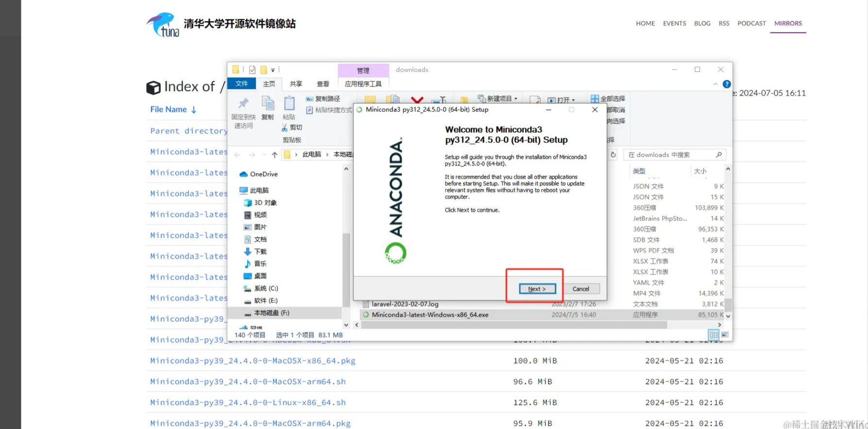868x429 pixels.
Task: Select 软件 (E:) drive in navigation pane
Action: [266, 300]
